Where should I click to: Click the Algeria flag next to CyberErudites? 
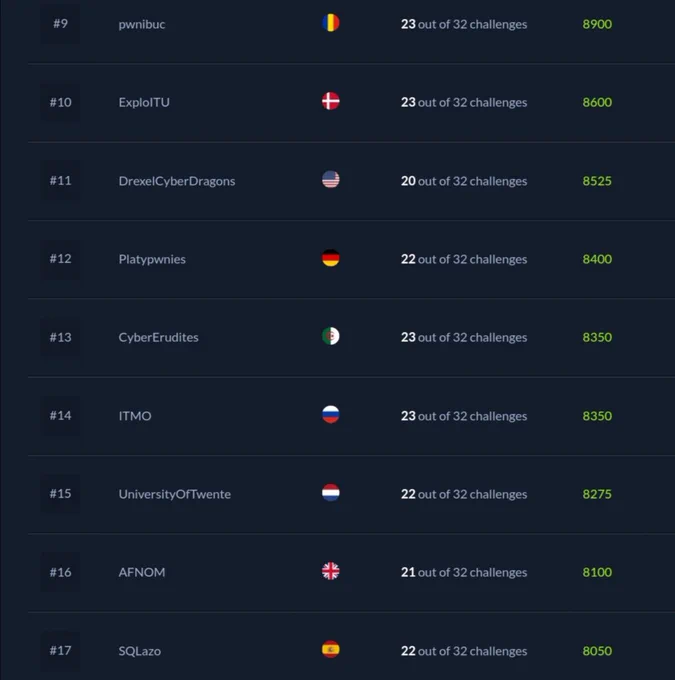[331, 336]
